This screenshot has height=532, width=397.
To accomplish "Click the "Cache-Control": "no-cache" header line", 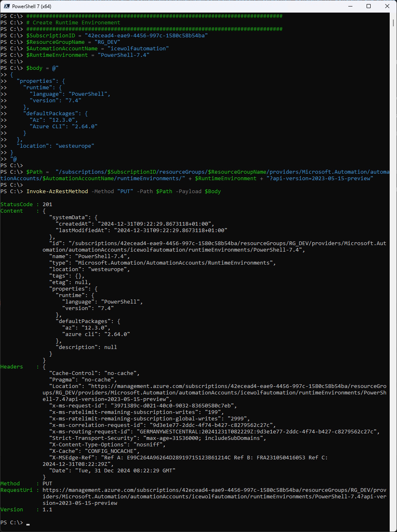I will point(94,373).
